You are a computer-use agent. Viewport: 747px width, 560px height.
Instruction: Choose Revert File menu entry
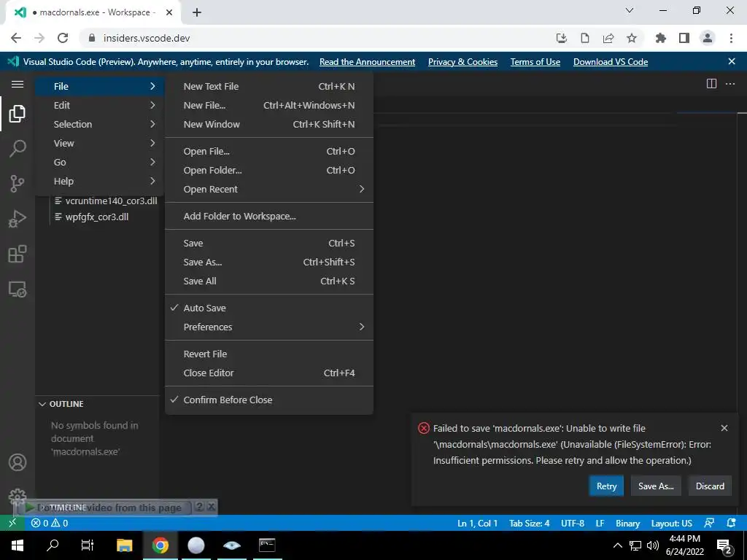point(269,354)
